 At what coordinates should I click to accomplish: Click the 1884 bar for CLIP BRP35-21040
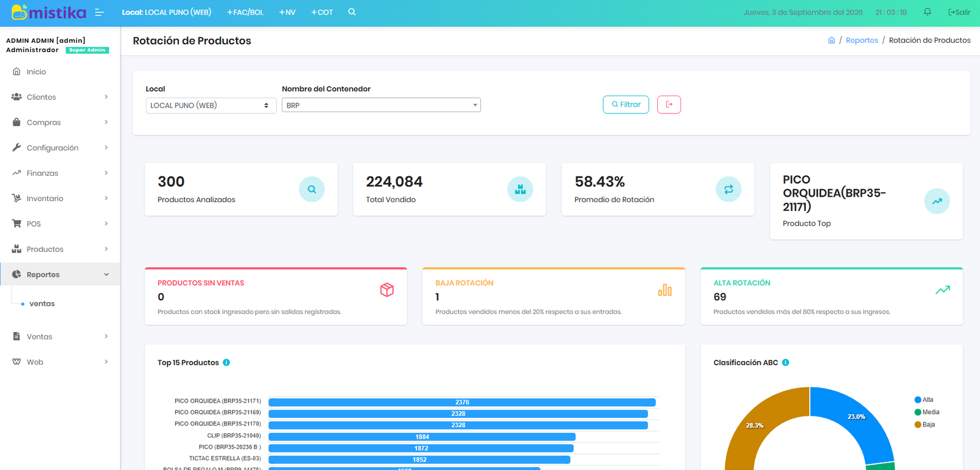coord(422,437)
